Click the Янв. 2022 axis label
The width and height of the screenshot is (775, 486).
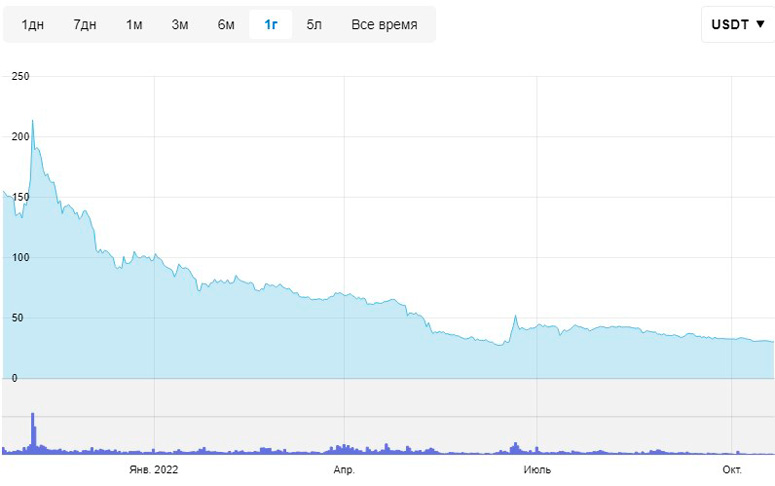pos(153,469)
